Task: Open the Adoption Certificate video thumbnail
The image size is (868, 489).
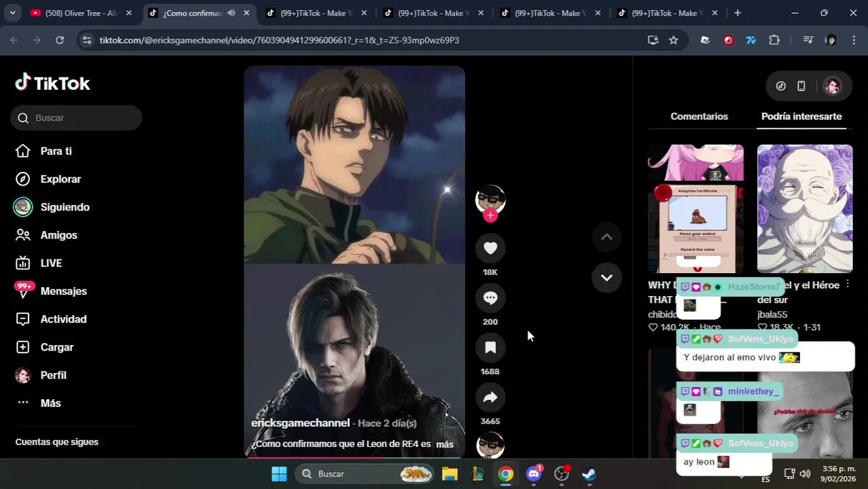Action: (x=695, y=209)
